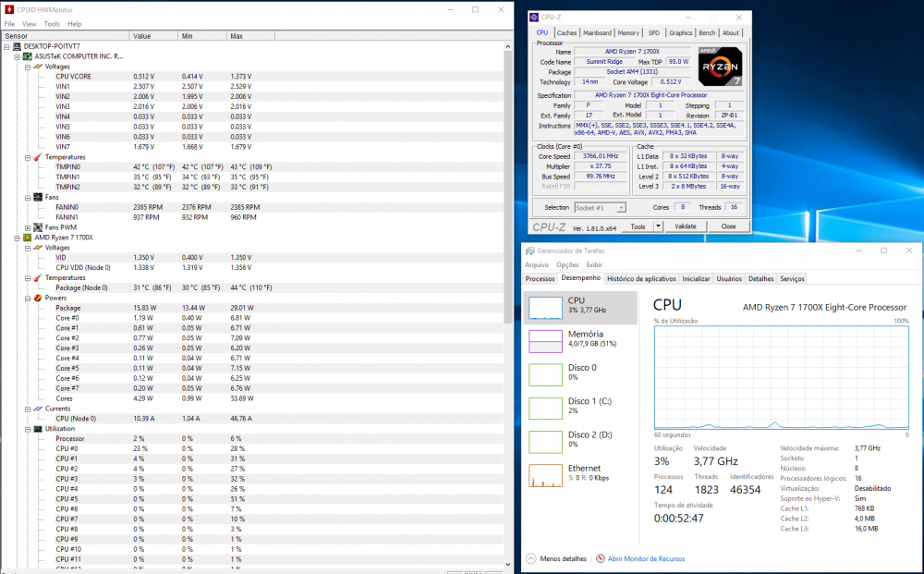Open the Tools menu in HWMonitor
This screenshot has width=924, height=574.
click(50, 24)
